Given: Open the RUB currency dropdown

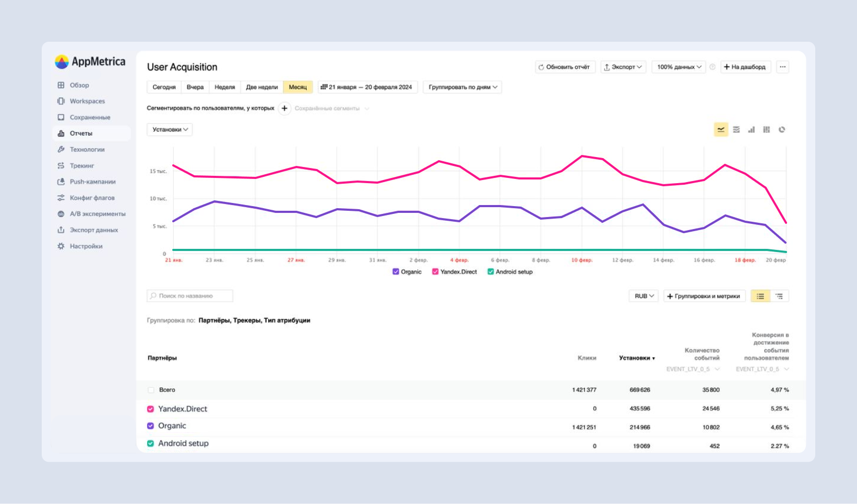Looking at the screenshot, I should point(644,296).
